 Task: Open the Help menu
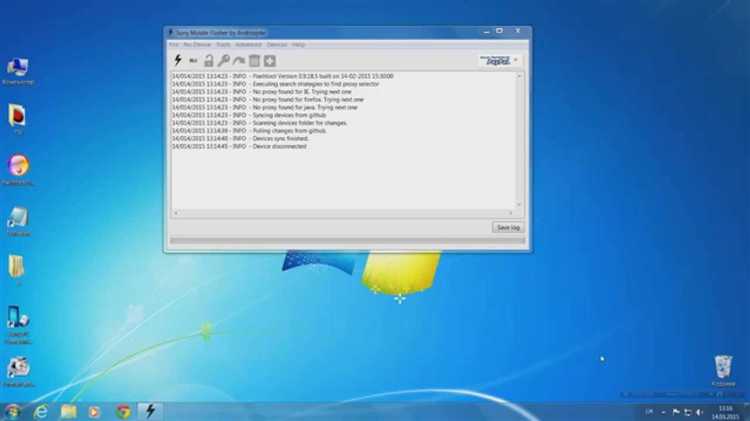coord(298,44)
